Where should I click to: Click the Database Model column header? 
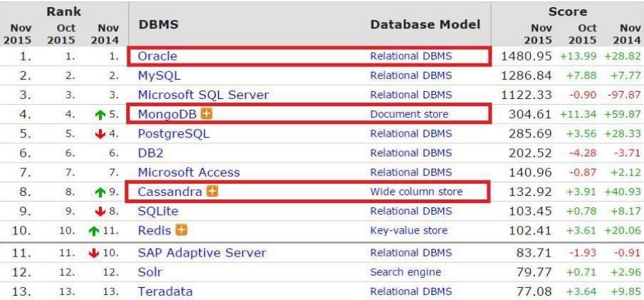click(425, 25)
